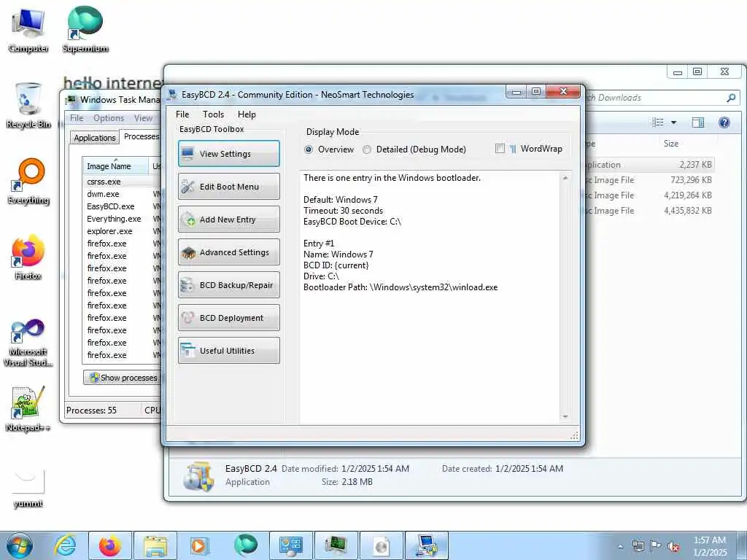Open the BCD Backup/Repair section
This screenshot has width=747, height=560.
pyautogui.click(x=228, y=285)
